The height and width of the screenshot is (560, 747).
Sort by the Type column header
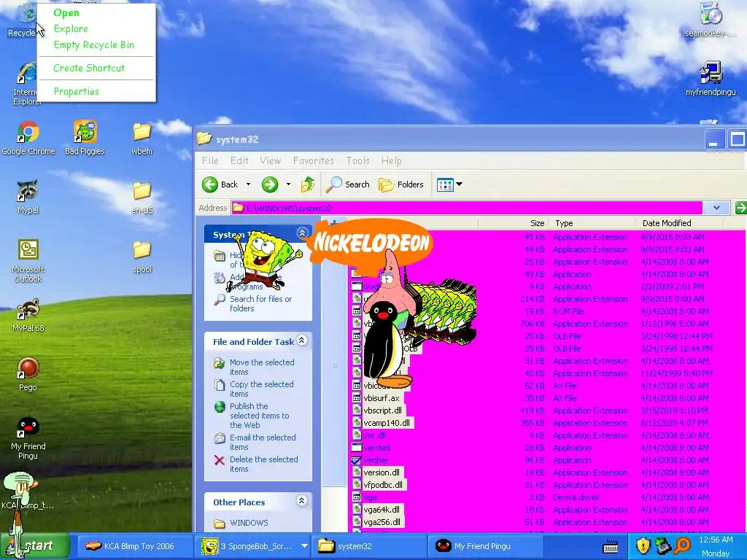pos(592,223)
